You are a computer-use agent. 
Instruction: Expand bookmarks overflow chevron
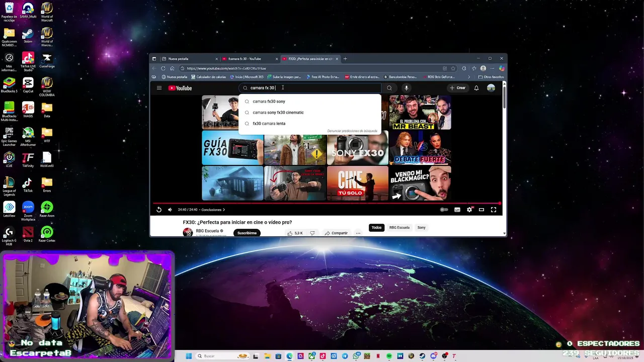[x=469, y=77]
